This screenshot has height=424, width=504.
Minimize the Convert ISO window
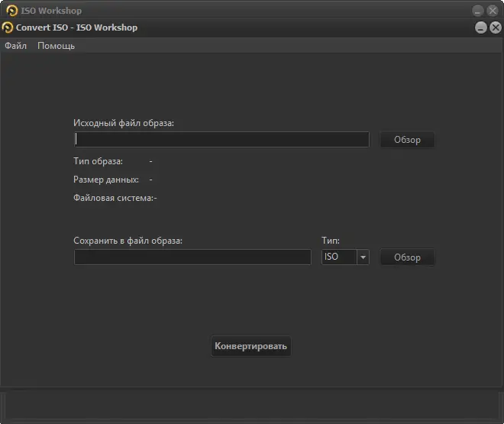pos(481,28)
